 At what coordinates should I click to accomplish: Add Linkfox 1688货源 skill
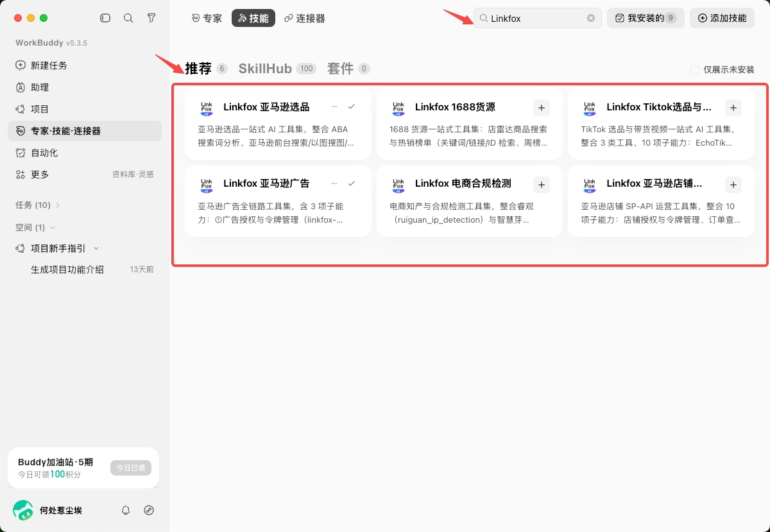(x=542, y=108)
